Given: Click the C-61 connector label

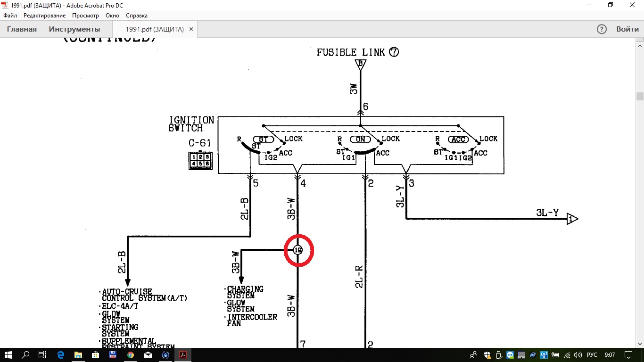Looking at the screenshot, I should [x=200, y=143].
